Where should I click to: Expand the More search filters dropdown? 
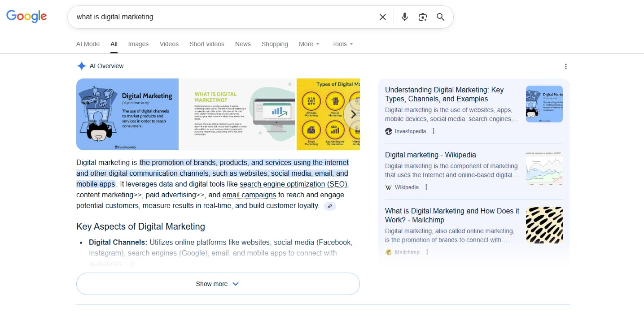pyautogui.click(x=309, y=44)
